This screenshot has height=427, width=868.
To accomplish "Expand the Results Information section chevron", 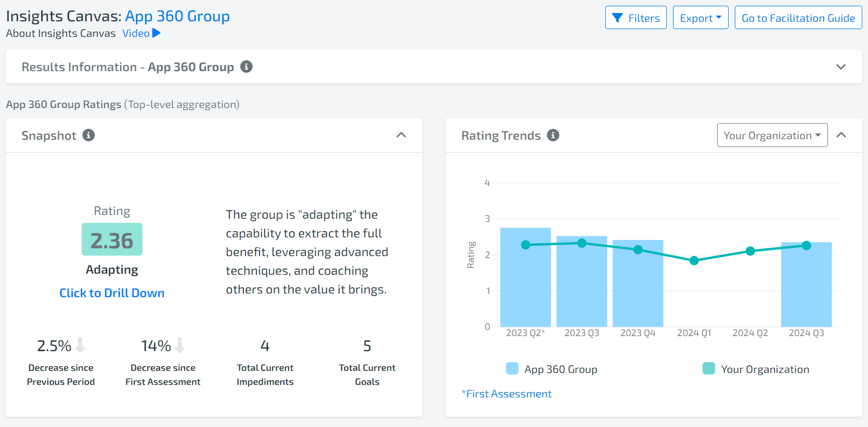I will [x=841, y=67].
